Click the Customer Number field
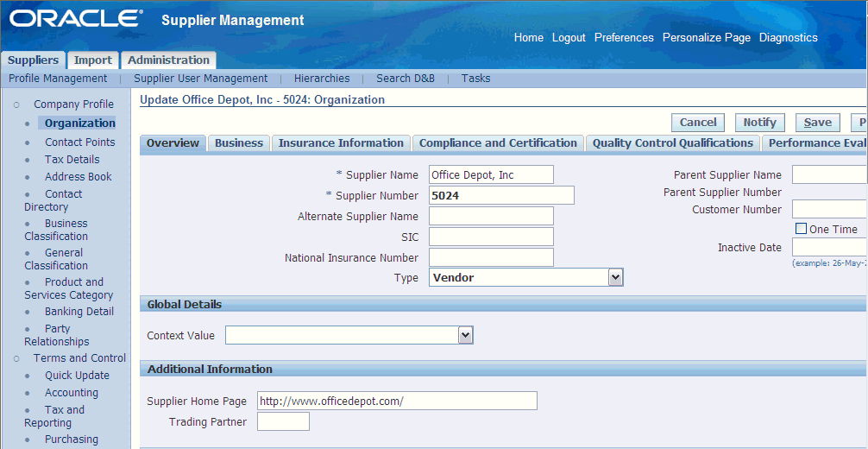Screen dimensions: 868x449 point(829,209)
